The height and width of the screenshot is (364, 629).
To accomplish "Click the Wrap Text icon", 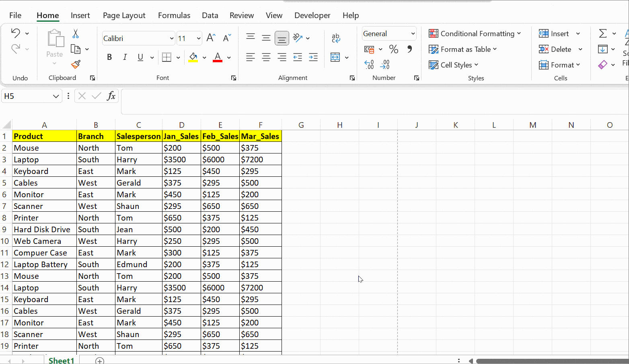I will pyautogui.click(x=336, y=38).
